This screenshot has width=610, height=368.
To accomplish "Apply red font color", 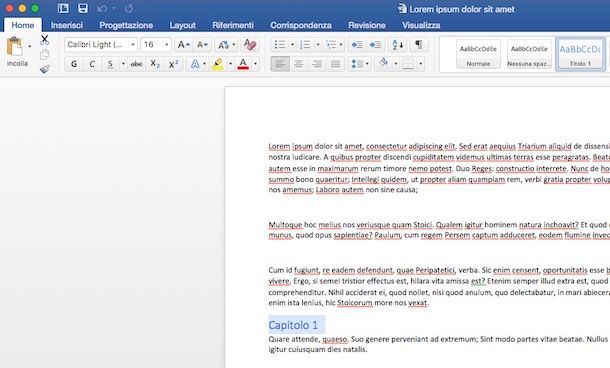I will coord(243,64).
